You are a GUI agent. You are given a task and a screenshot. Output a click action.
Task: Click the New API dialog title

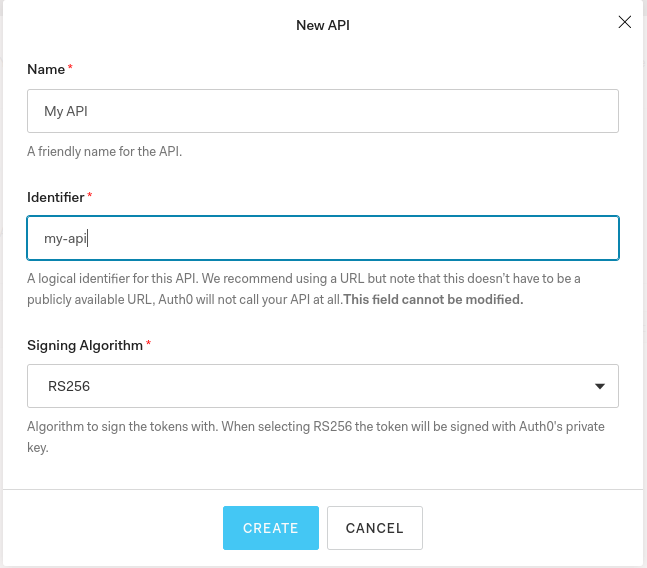click(x=323, y=25)
